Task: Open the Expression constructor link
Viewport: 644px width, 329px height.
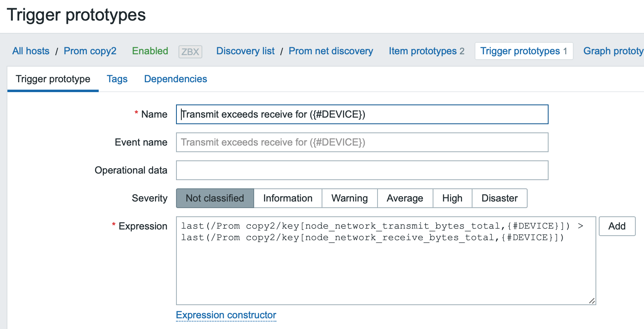Action: (x=226, y=315)
